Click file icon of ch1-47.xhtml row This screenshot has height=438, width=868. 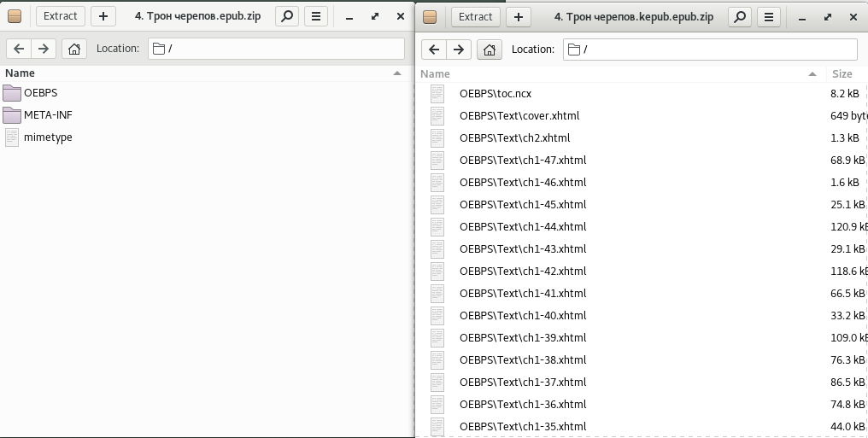tap(437, 160)
